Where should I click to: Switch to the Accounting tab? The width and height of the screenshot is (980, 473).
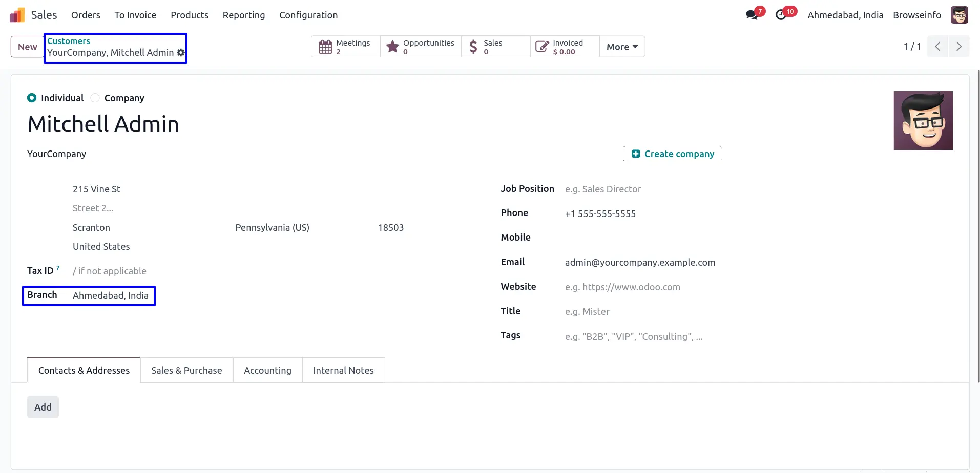[x=267, y=370]
